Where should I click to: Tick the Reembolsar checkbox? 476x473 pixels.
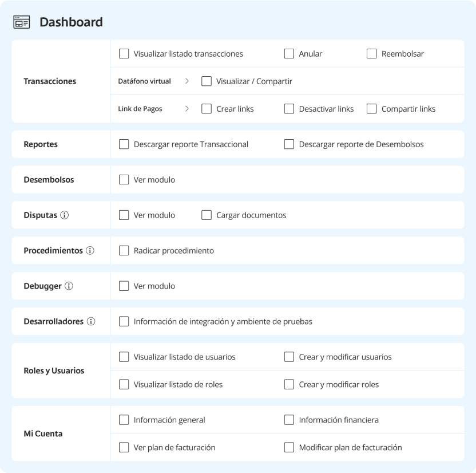[371, 54]
